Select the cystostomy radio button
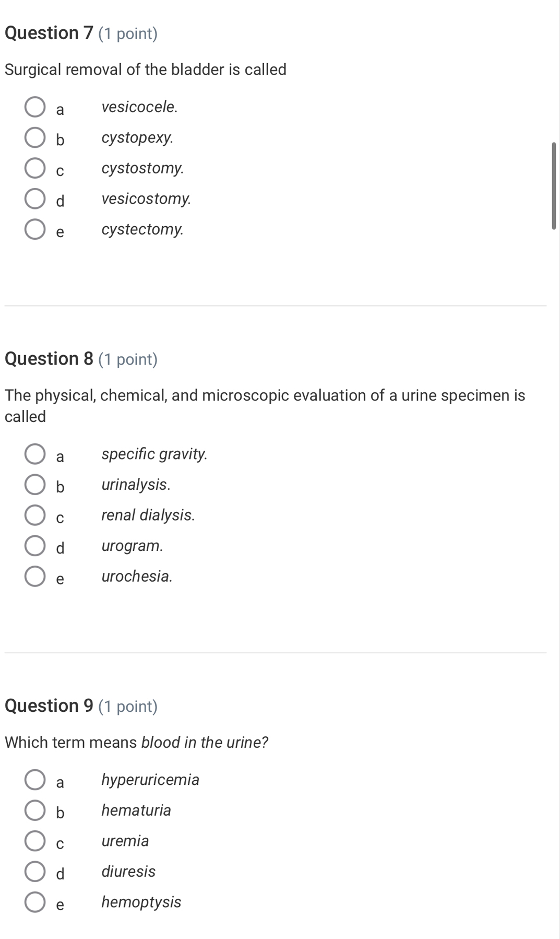This screenshot has height=939, width=560. pyautogui.click(x=34, y=168)
